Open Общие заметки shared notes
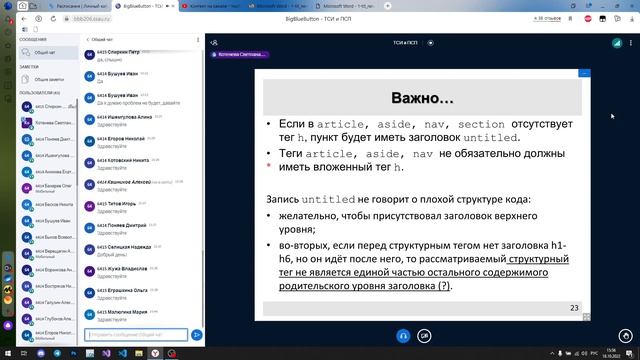The height and width of the screenshot is (360, 640). [48, 79]
